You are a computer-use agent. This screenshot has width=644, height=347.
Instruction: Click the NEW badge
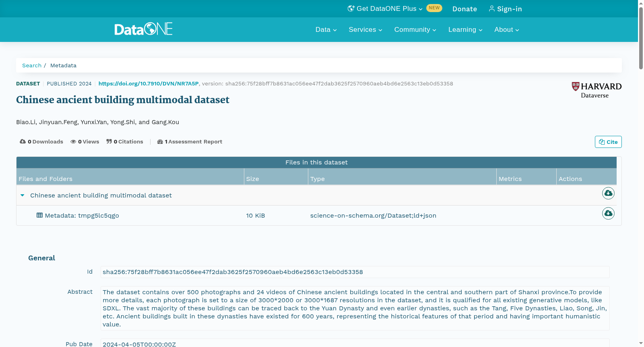(434, 8)
